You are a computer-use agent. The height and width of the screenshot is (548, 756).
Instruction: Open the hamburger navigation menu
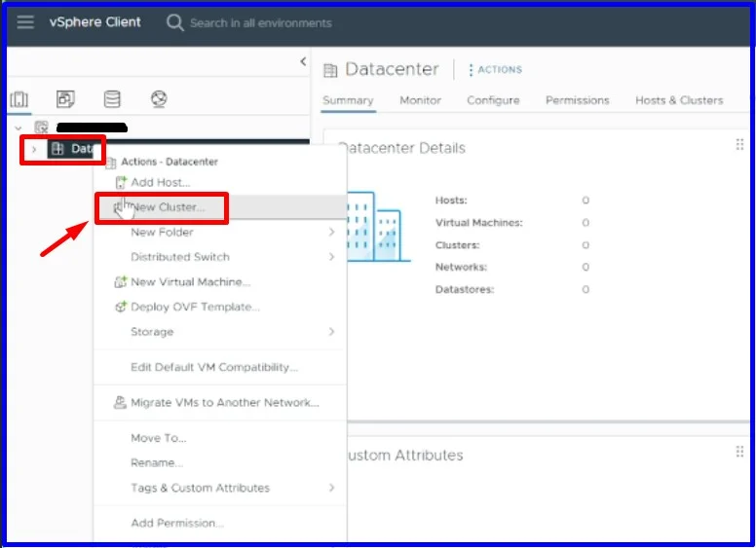pos(25,22)
